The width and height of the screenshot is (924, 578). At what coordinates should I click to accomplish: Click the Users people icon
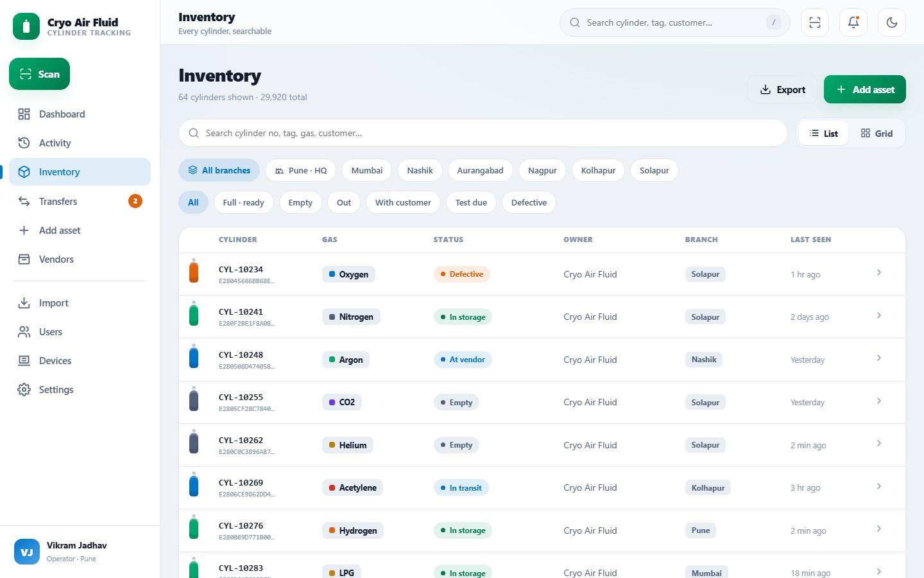24,332
